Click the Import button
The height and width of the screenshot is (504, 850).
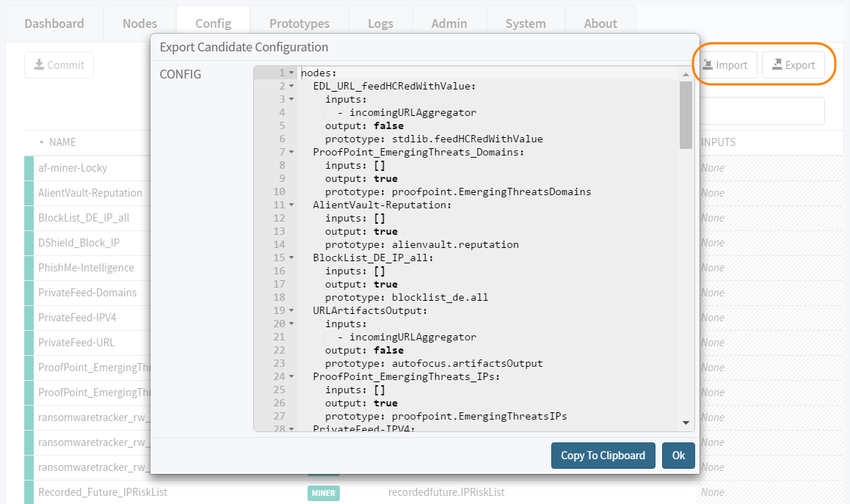tap(724, 65)
